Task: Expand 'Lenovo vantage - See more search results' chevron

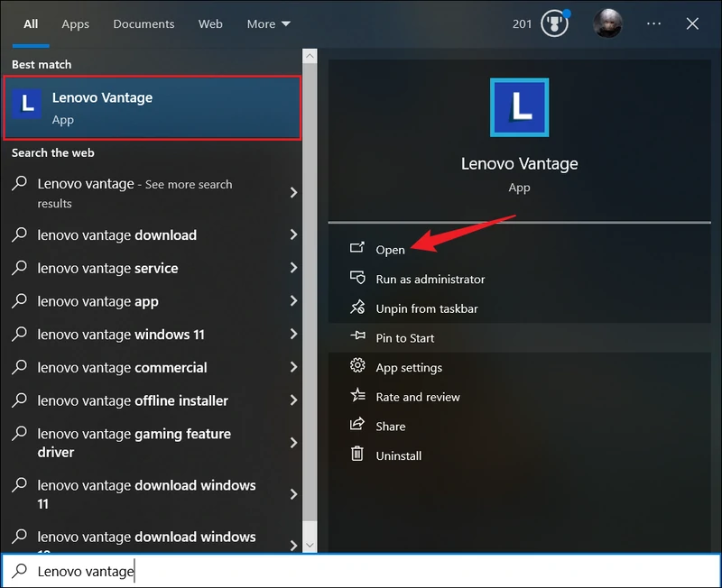Action: click(293, 192)
